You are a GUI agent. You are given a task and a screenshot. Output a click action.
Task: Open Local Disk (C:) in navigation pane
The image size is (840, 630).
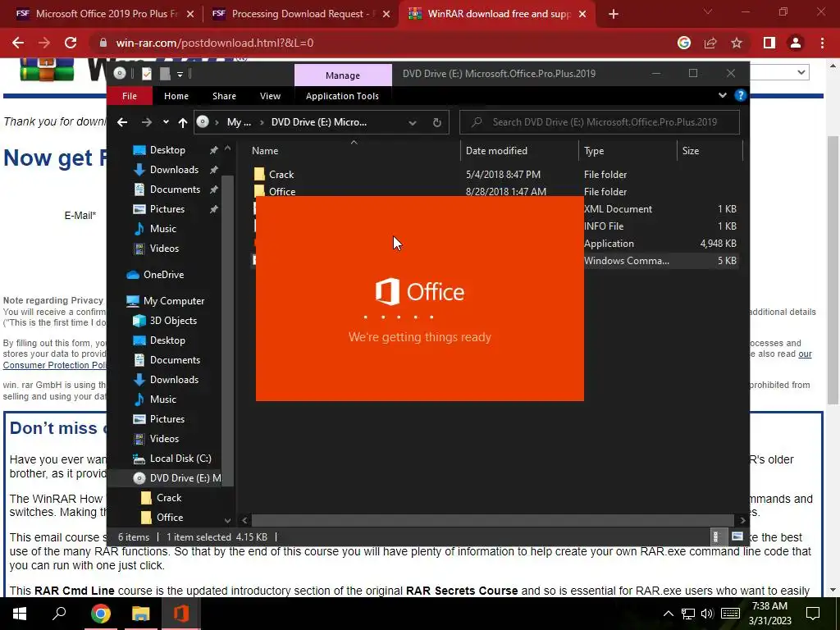coord(180,459)
